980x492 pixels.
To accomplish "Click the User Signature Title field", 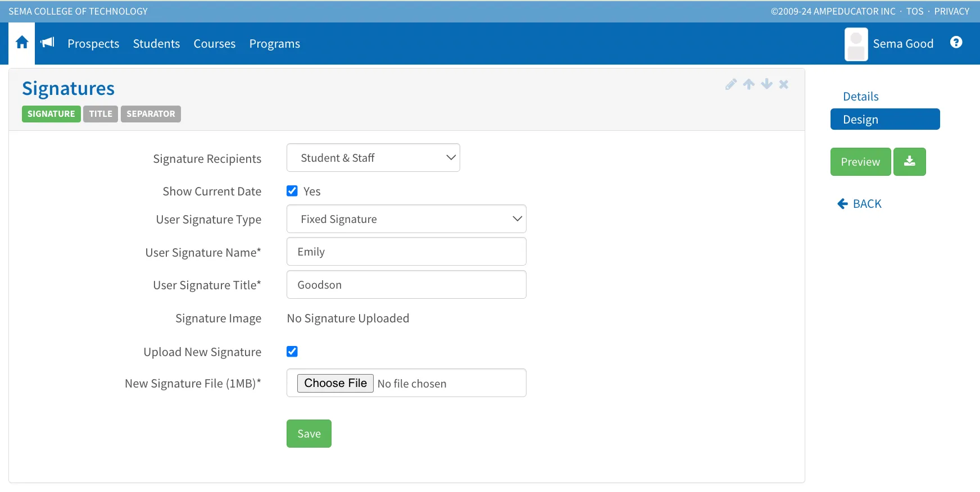I will coord(406,285).
